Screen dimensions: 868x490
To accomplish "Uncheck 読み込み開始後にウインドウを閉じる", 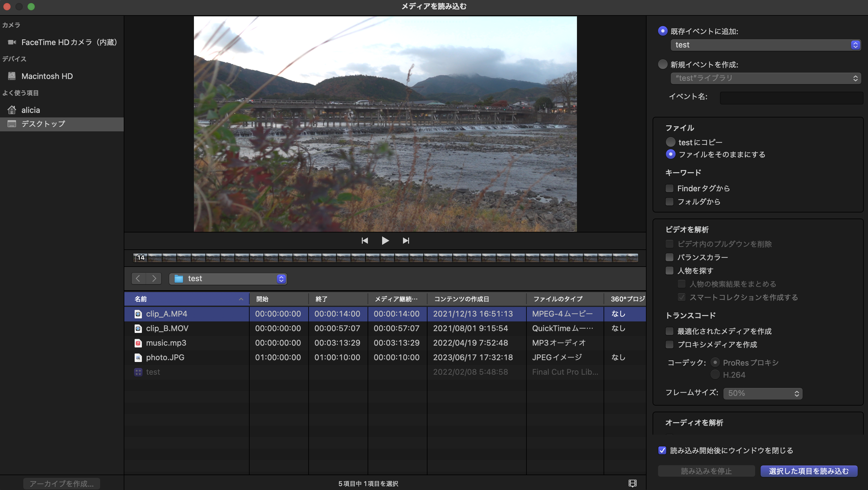I will point(662,450).
